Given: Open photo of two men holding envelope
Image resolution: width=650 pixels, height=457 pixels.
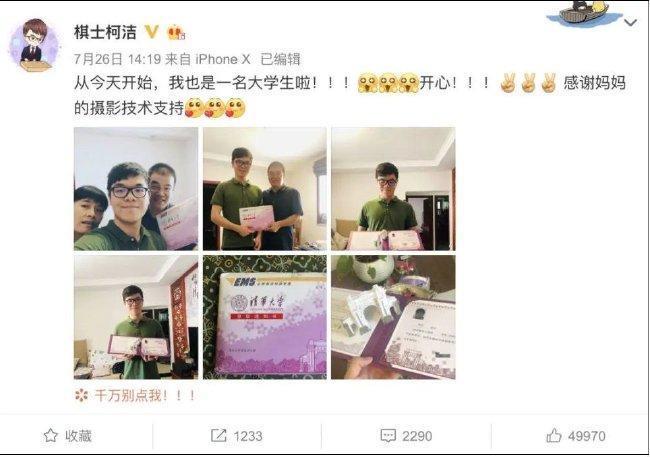Looking at the screenshot, I should [x=264, y=189].
